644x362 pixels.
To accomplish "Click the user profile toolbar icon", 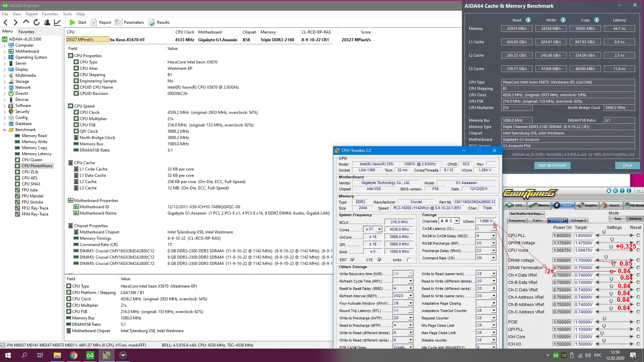I will [47, 22].
